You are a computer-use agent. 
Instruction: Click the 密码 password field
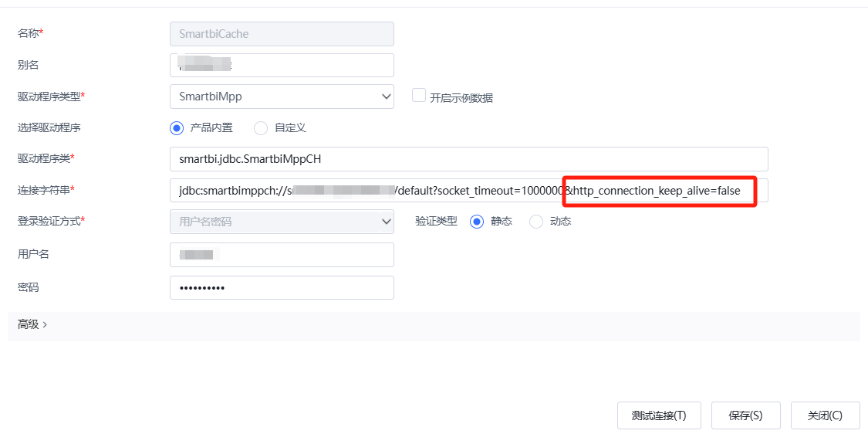click(282, 288)
